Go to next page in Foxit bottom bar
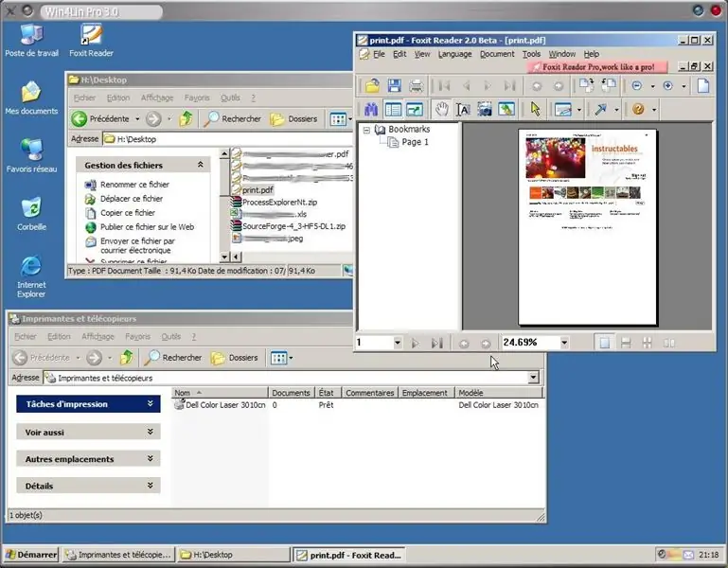Screen dimensions: 728x568 [415, 344]
